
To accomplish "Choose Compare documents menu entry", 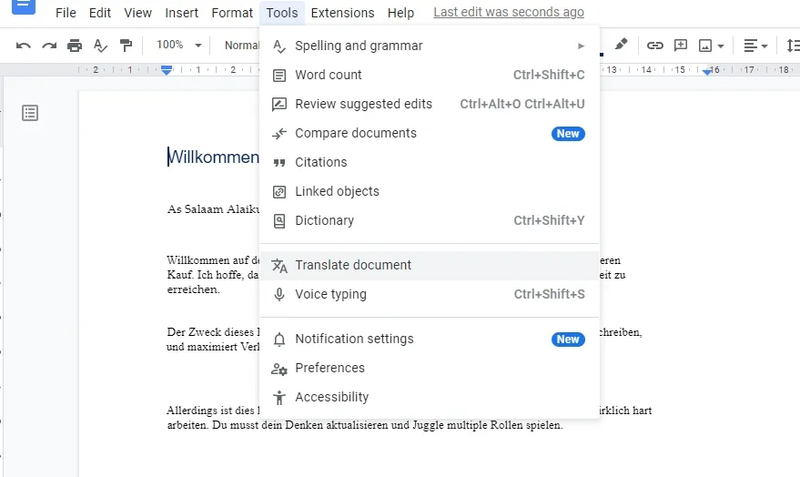I will (x=429, y=133).
